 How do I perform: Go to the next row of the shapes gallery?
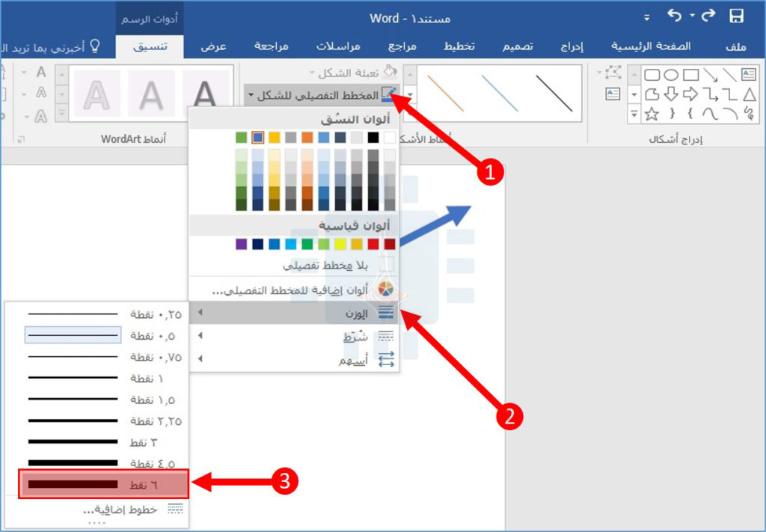[634, 94]
